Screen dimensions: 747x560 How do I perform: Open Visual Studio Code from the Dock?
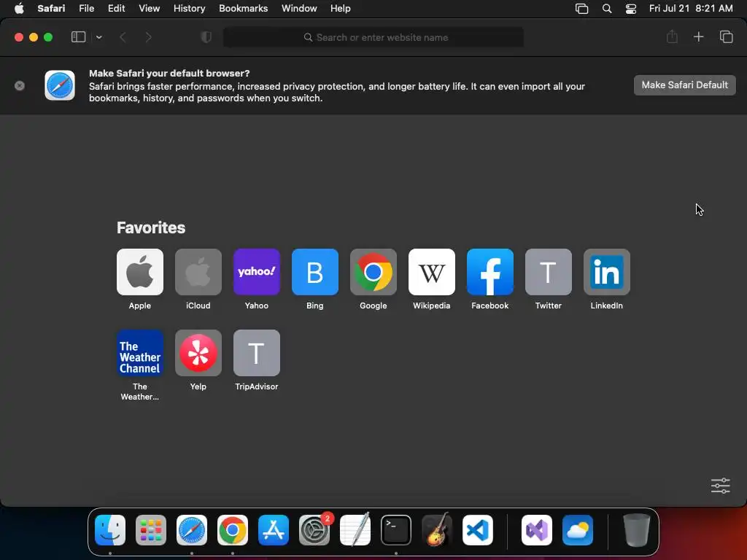click(x=477, y=530)
